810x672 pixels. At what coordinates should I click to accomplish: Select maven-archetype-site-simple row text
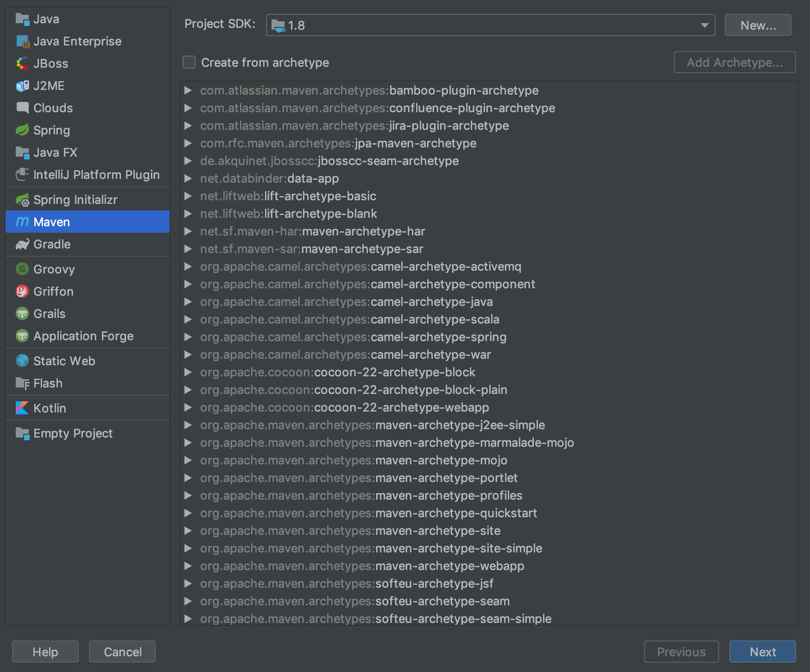pyautogui.click(x=371, y=548)
